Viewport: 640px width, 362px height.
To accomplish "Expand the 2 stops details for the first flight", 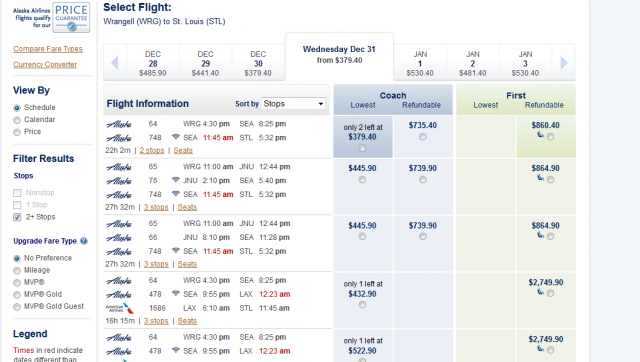I will point(152,150).
